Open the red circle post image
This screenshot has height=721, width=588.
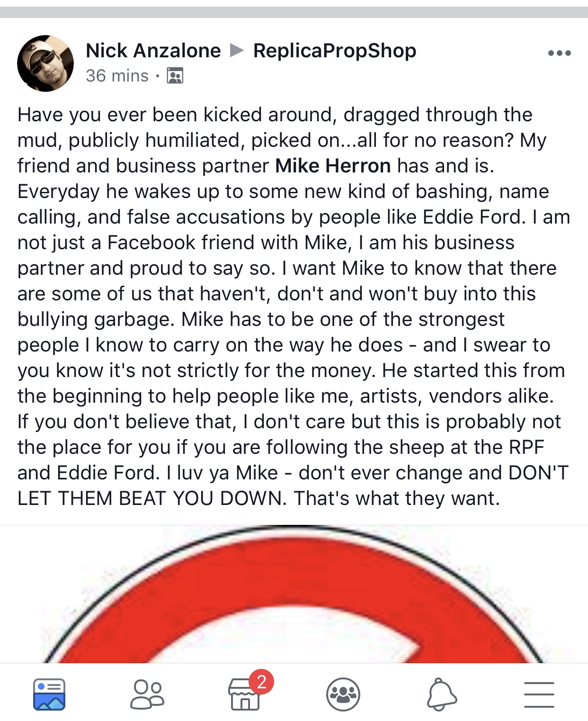(x=294, y=594)
